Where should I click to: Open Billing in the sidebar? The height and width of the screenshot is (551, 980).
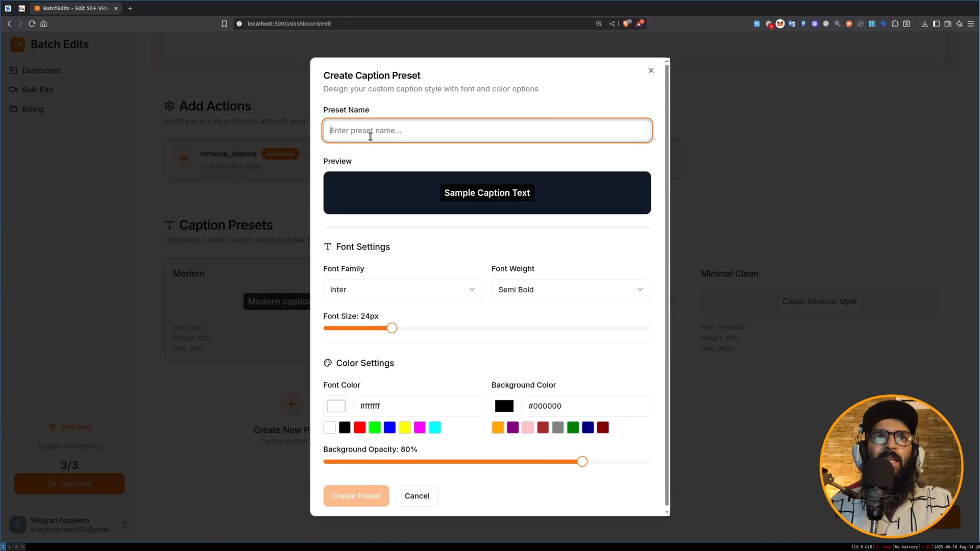point(33,109)
